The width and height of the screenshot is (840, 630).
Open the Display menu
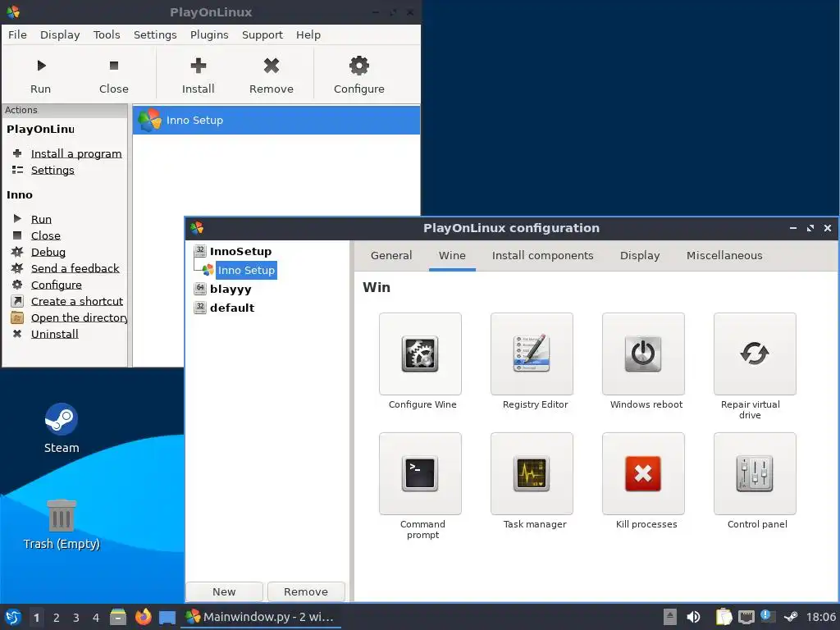[x=60, y=34]
